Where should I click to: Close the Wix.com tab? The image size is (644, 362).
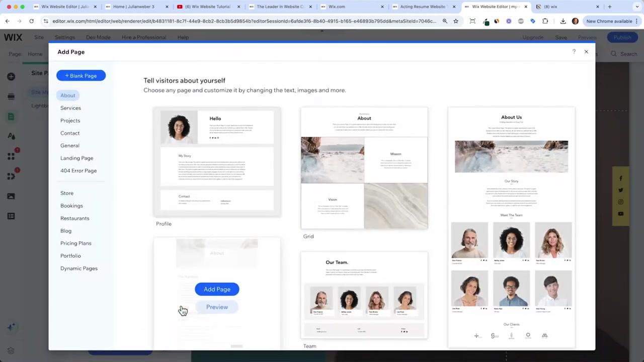point(382,7)
